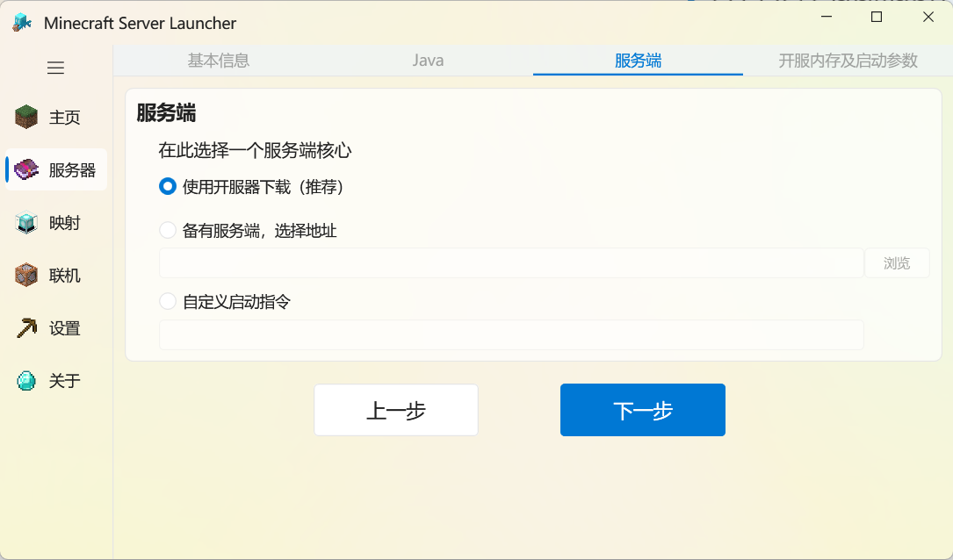Focus the custom launch command text field
This screenshot has height=560, width=953.
[511, 335]
